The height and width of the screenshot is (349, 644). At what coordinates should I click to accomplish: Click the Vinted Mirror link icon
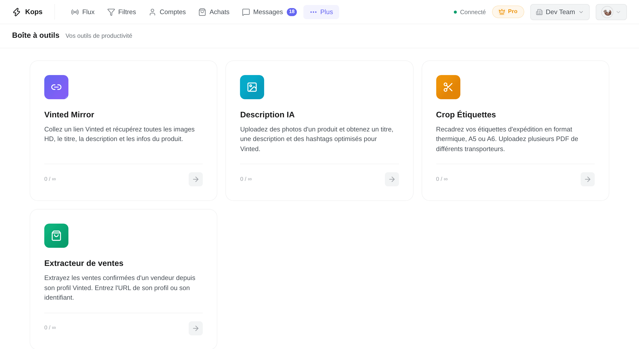tap(56, 87)
